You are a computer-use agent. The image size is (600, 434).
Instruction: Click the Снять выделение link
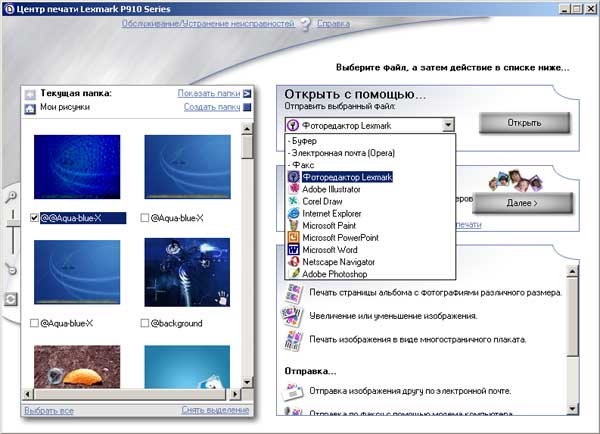[x=215, y=410]
